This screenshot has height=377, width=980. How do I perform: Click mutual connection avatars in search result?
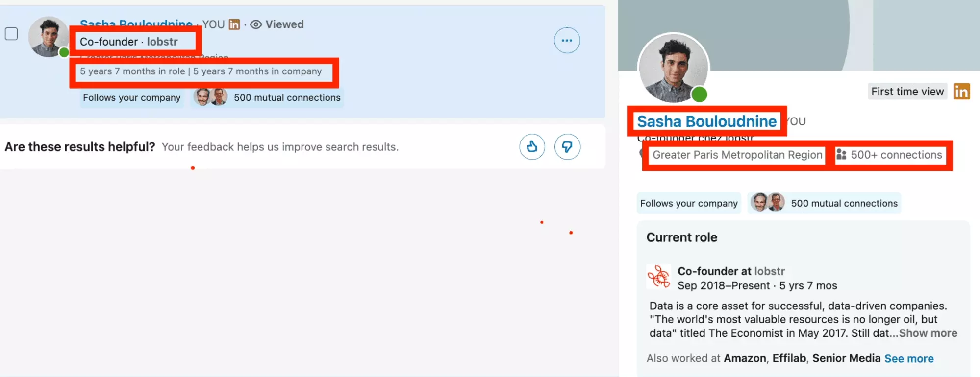pyautogui.click(x=210, y=97)
